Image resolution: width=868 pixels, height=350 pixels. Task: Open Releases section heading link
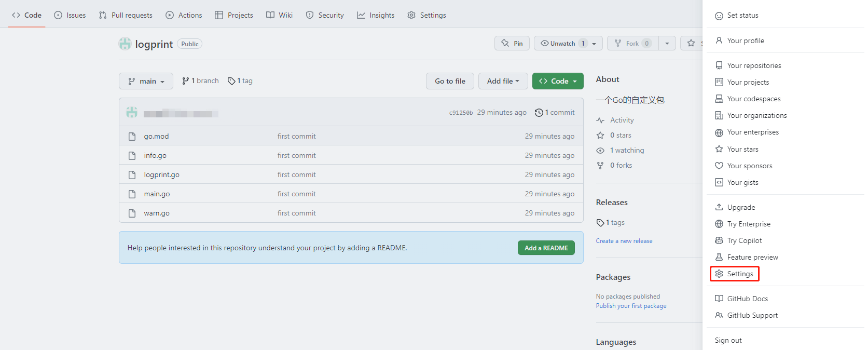coord(612,203)
